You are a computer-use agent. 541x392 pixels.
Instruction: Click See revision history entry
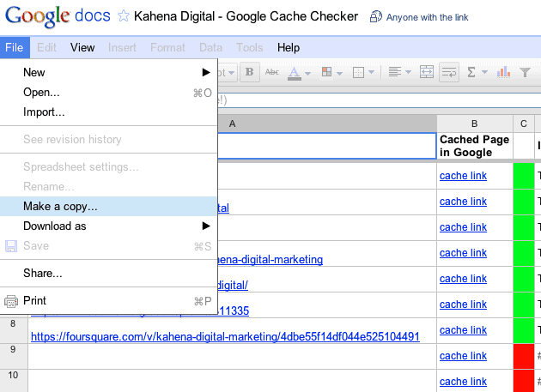tap(109, 139)
